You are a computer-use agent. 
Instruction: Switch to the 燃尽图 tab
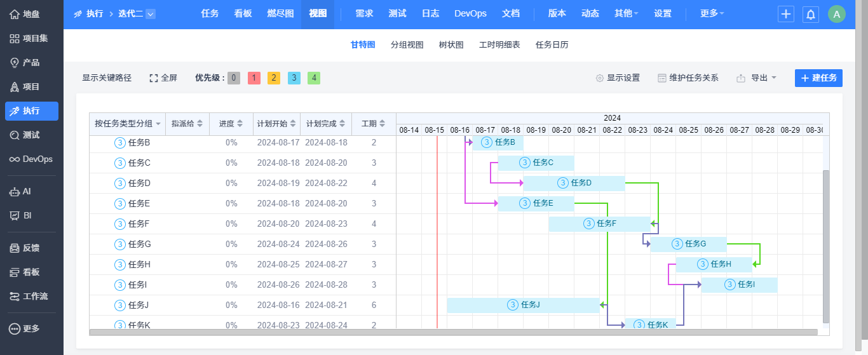[x=280, y=14]
